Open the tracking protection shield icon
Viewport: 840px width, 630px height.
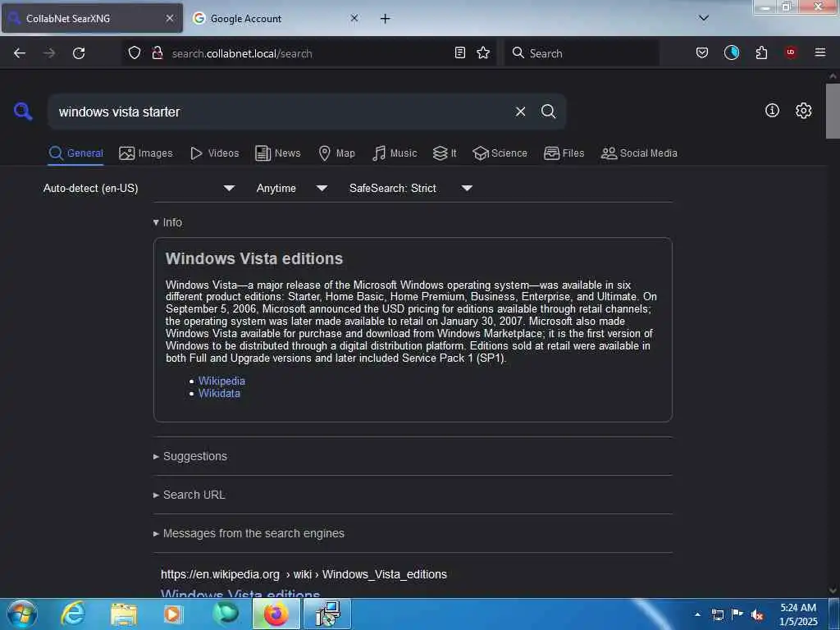click(135, 52)
